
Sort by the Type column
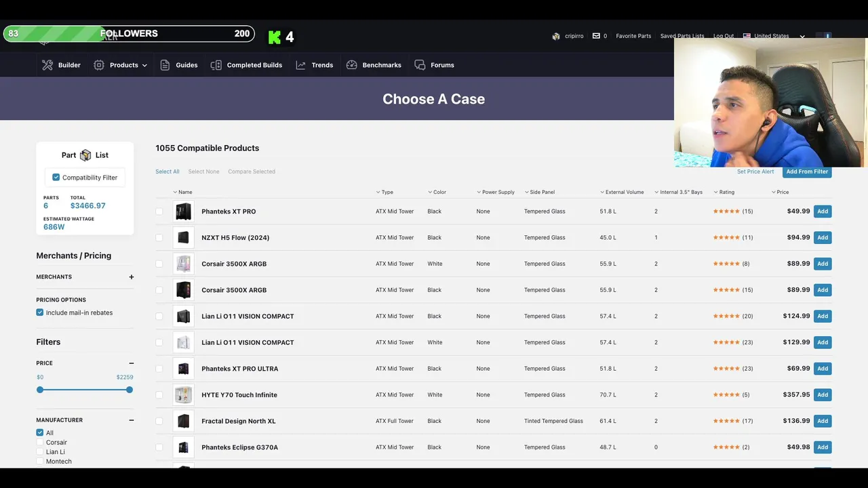pyautogui.click(x=384, y=192)
